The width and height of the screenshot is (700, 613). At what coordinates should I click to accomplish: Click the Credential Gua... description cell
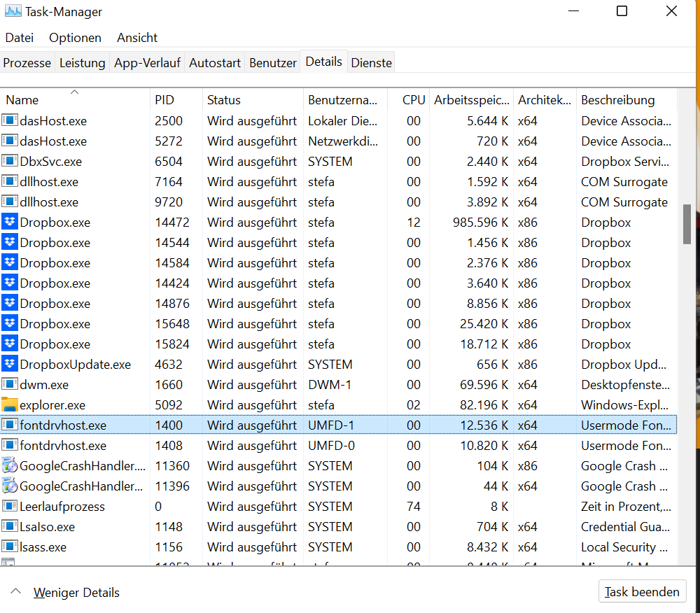[x=625, y=526]
